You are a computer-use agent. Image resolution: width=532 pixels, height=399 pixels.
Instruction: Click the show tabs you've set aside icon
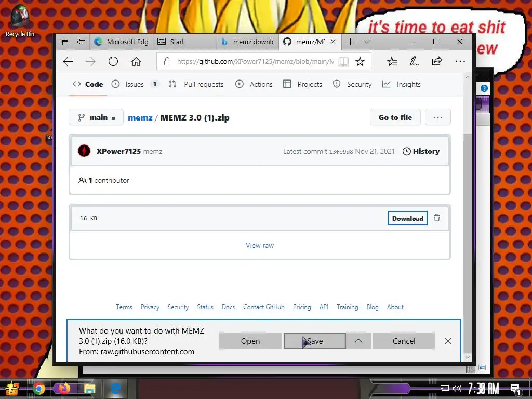(x=82, y=42)
